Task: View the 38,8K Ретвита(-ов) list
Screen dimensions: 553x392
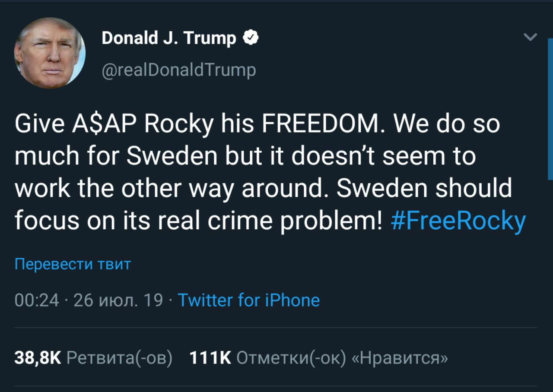Action: pyautogui.click(x=93, y=357)
